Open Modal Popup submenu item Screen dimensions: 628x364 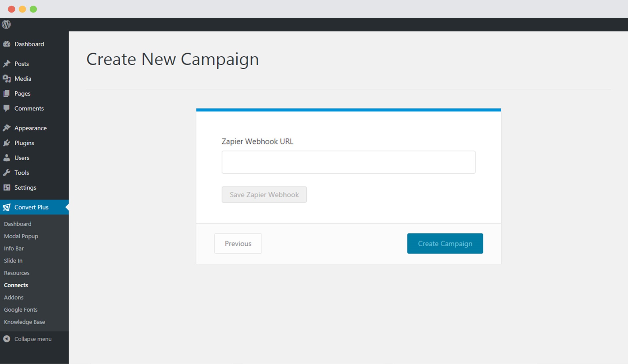pyautogui.click(x=21, y=236)
